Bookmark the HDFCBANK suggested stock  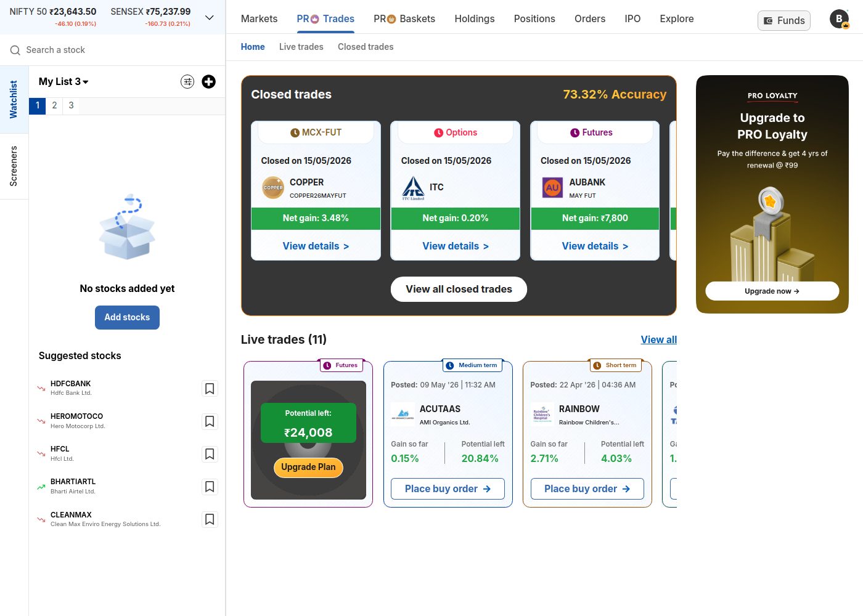(210, 389)
